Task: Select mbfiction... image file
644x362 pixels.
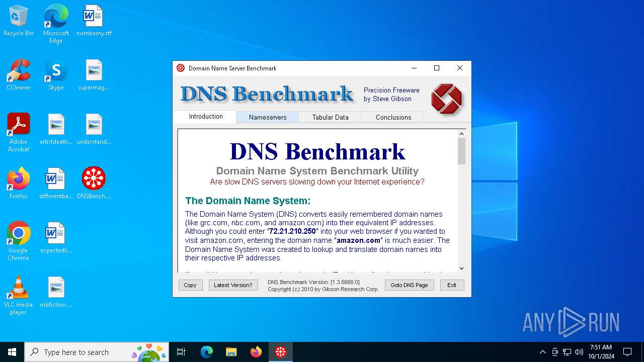Action: [56, 293]
